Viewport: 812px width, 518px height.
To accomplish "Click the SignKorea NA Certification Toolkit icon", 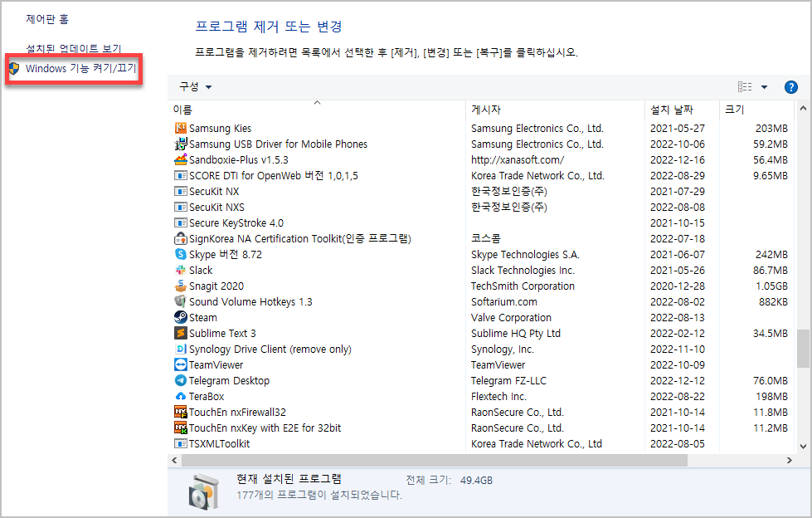I will 180,238.
